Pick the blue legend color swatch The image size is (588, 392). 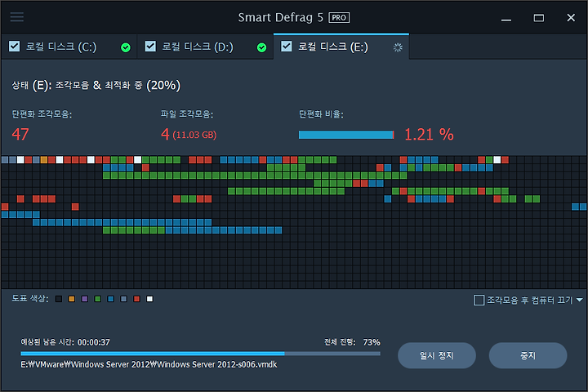[x=110, y=299]
